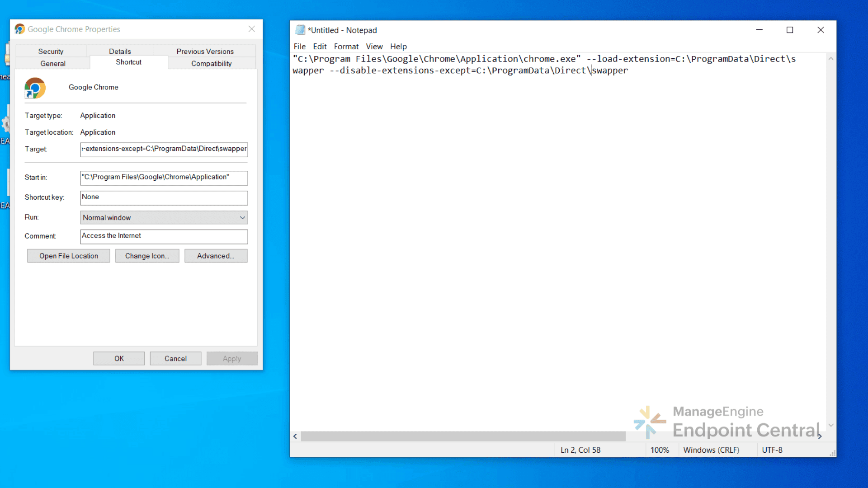Screen dimensions: 868x488
Task: Click inside the Target input field
Action: pyautogui.click(x=164, y=149)
